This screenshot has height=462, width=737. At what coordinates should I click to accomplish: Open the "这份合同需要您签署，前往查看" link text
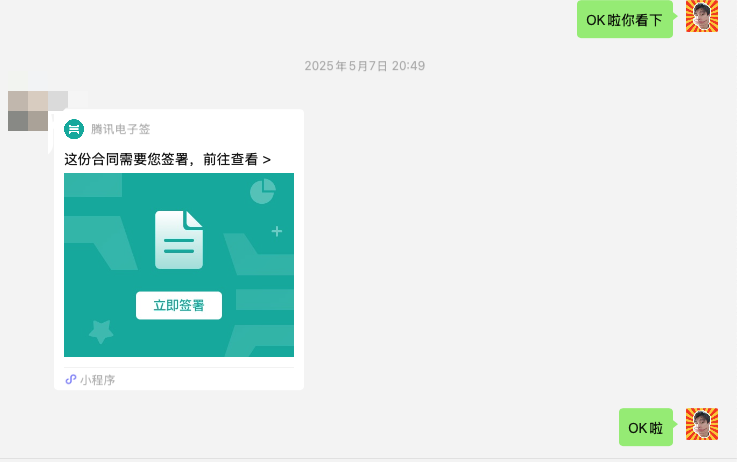point(160,159)
